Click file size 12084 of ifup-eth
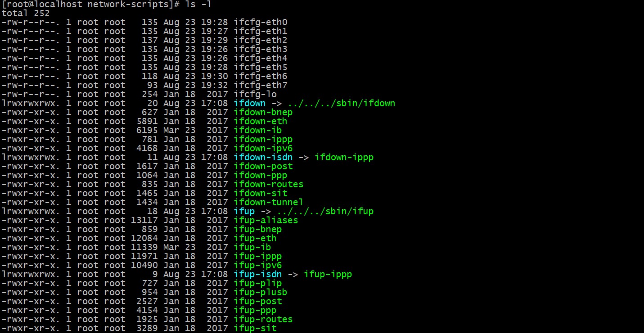Viewport: 644px width, 333px height. point(144,238)
